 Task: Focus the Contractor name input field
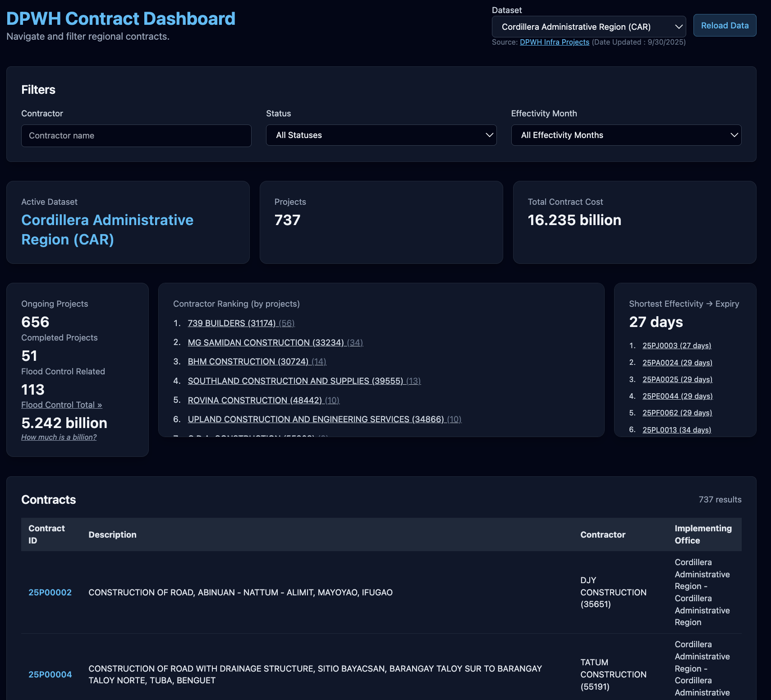136,136
